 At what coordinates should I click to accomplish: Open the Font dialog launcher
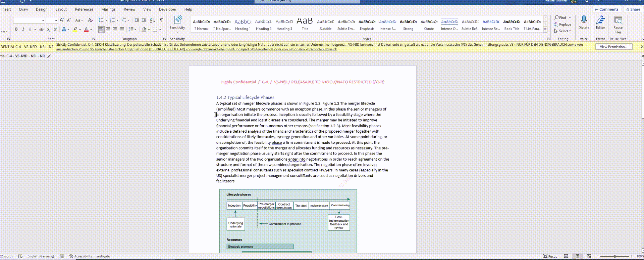click(x=94, y=39)
